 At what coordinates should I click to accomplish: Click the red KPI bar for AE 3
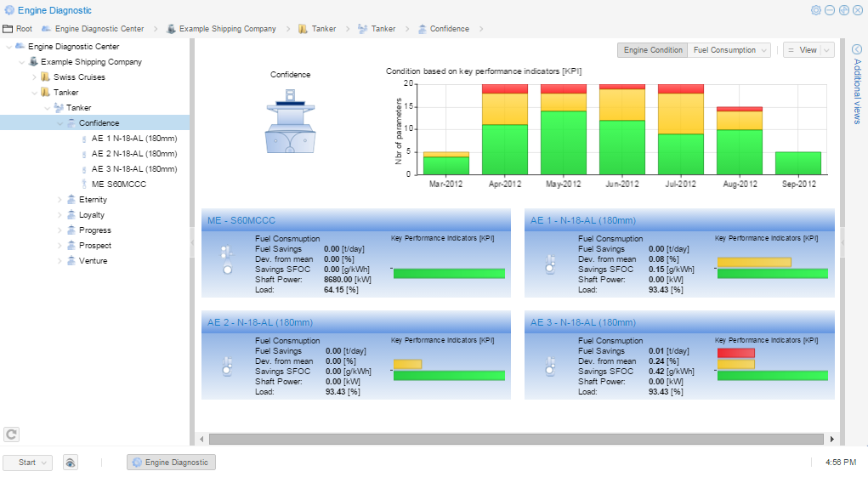click(x=735, y=353)
